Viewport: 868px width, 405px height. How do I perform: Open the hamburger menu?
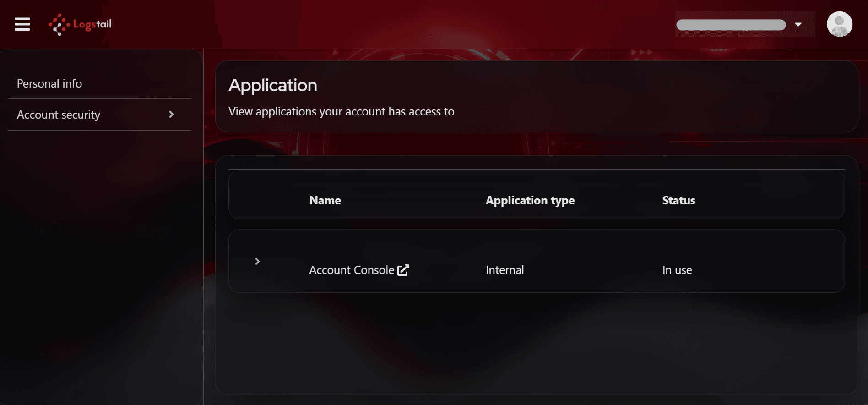click(22, 24)
